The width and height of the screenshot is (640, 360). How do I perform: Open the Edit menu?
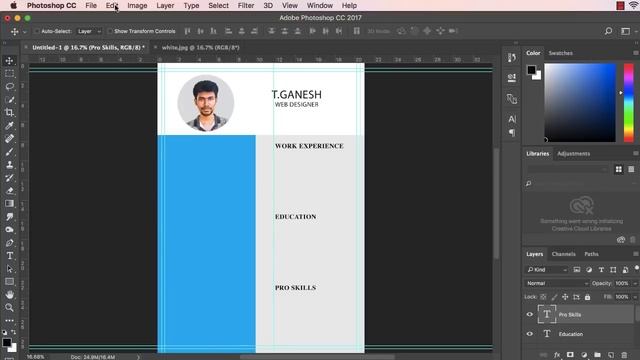tap(112, 6)
